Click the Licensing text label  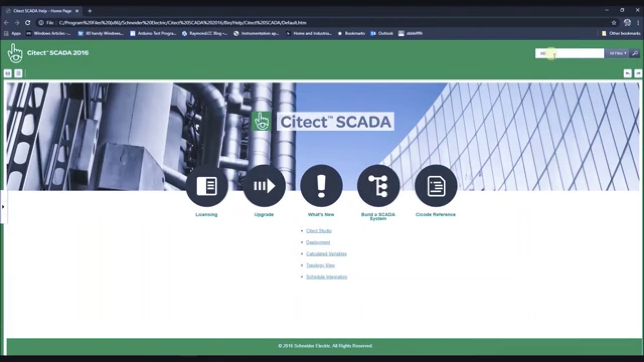206,215
